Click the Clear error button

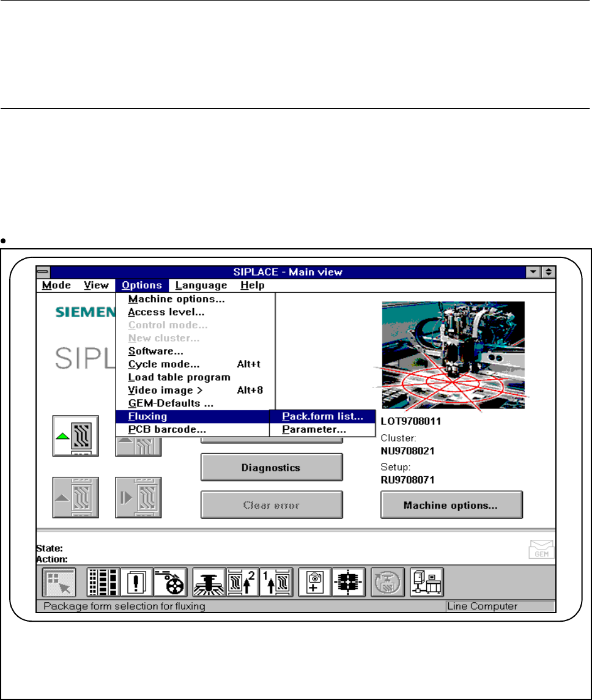coord(272,505)
